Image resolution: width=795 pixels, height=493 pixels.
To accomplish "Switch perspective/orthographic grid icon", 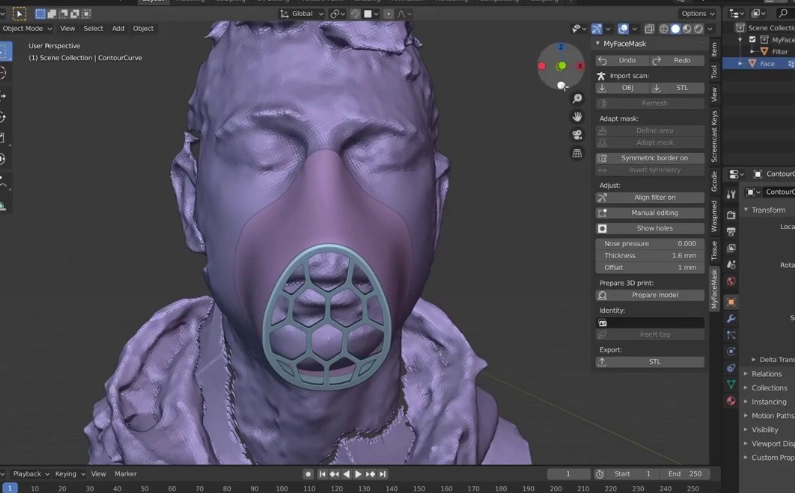I will (x=577, y=153).
